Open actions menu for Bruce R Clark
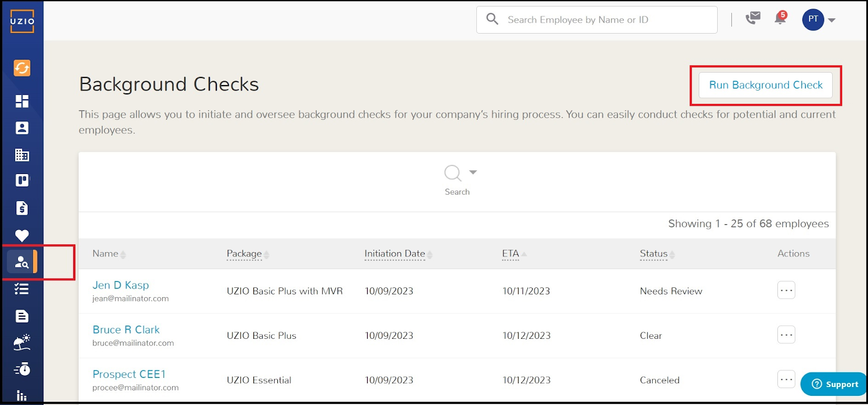 [786, 335]
